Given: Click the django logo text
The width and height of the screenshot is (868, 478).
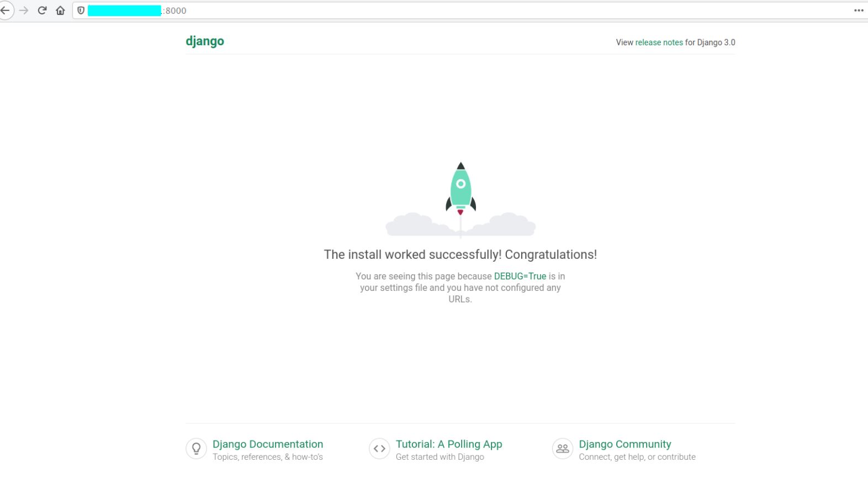Looking at the screenshot, I should tap(205, 41).
